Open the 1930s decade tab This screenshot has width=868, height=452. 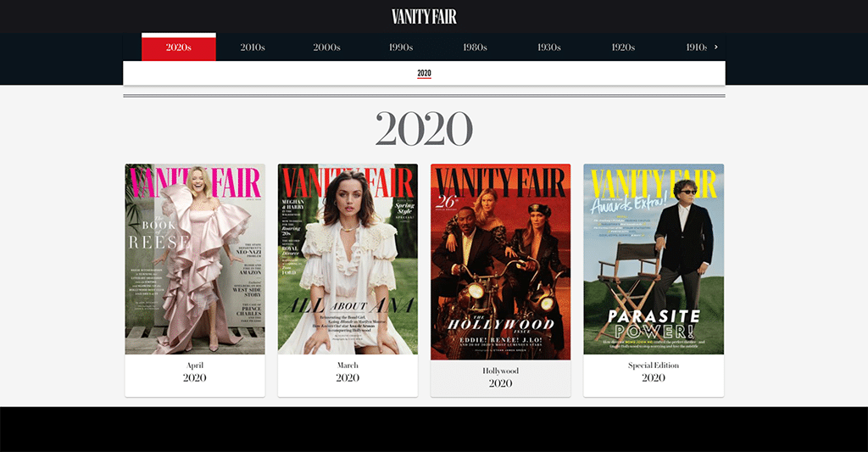coord(549,47)
